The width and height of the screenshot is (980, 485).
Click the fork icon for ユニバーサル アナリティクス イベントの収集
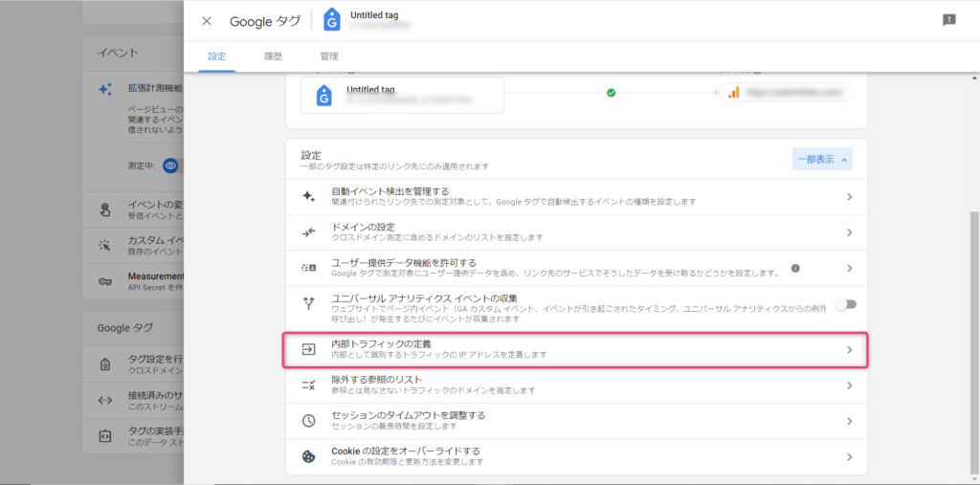[308, 304]
